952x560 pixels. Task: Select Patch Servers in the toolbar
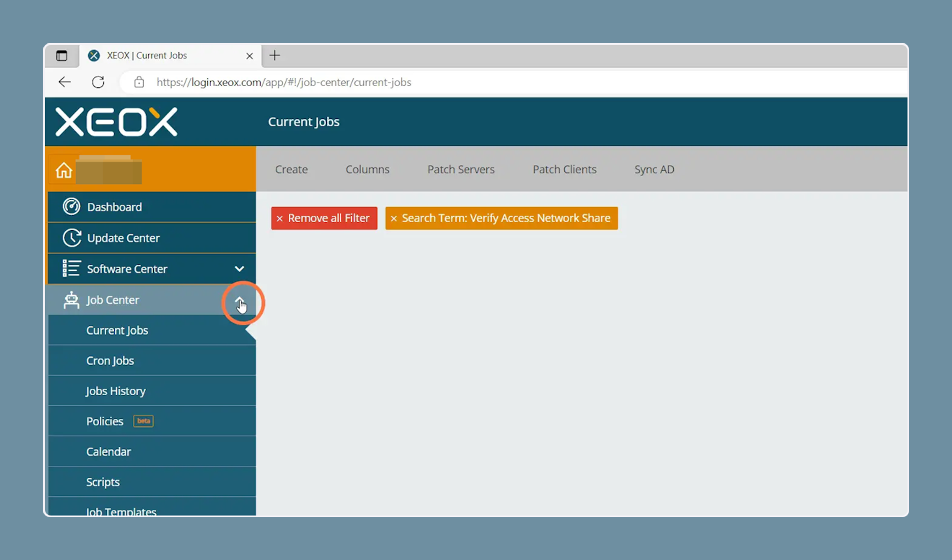point(461,169)
